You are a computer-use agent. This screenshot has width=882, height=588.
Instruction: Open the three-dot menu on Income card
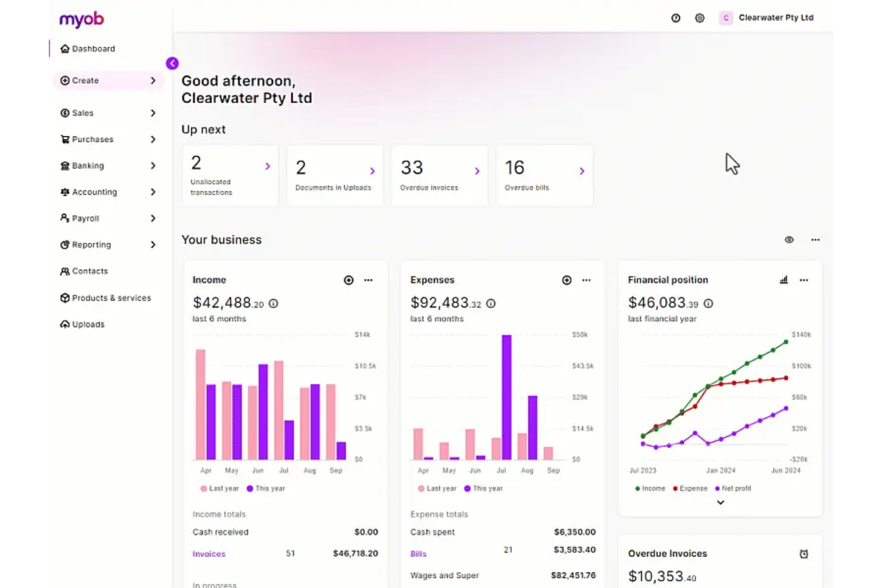368,280
